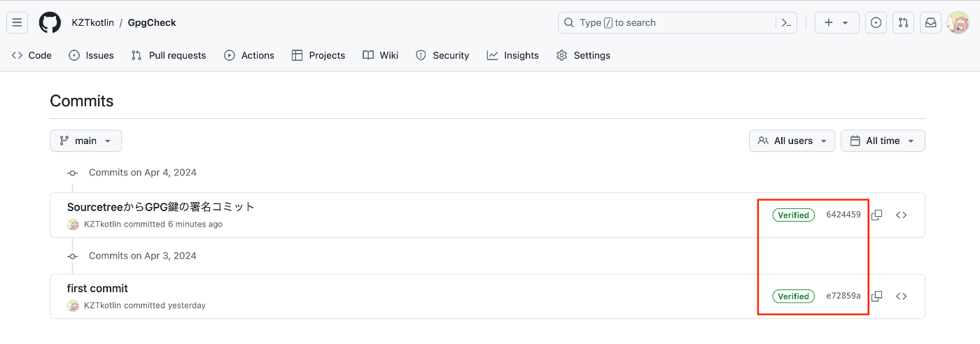980x344 pixels.
Task: Browse repository at commit e72859a
Action: pos(902,296)
